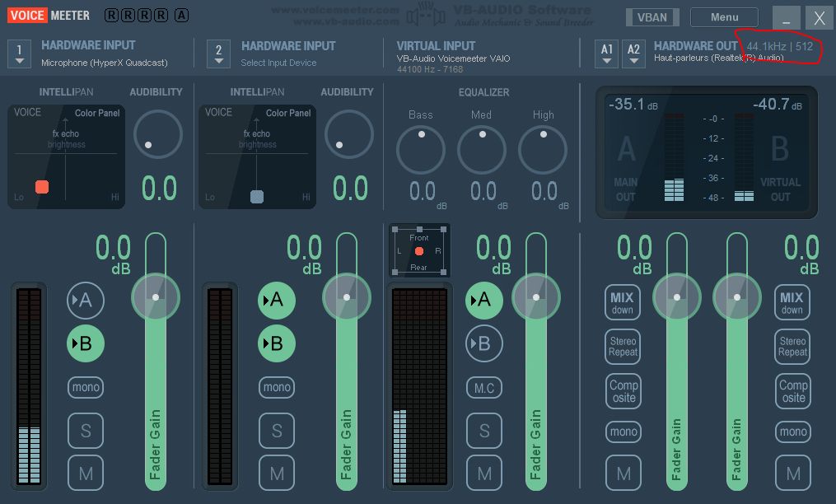Image resolution: width=836 pixels, height=504 pixels.
Task: Open the A1 hardware output selector
Action: [607, 54]
